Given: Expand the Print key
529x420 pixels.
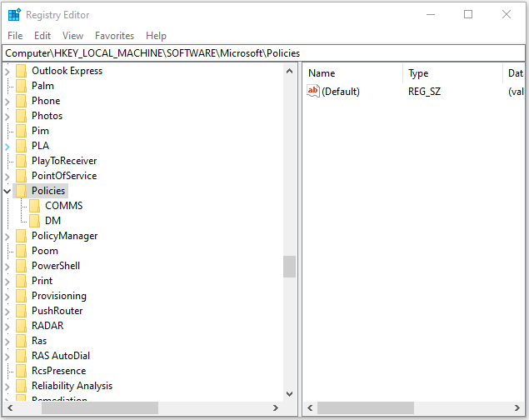Looking at the screenshot, I should (x=7, y=282).
